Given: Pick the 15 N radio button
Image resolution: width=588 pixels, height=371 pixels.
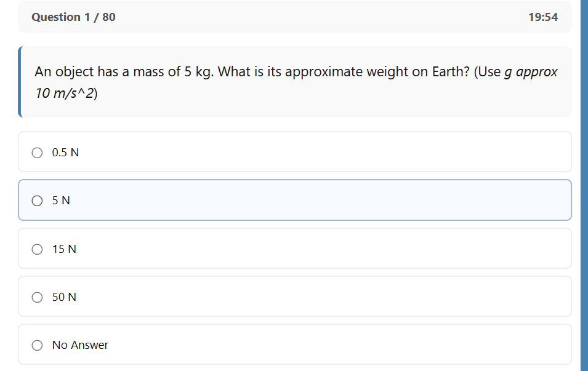Looking at the screenshot, I should coord(38,249).
